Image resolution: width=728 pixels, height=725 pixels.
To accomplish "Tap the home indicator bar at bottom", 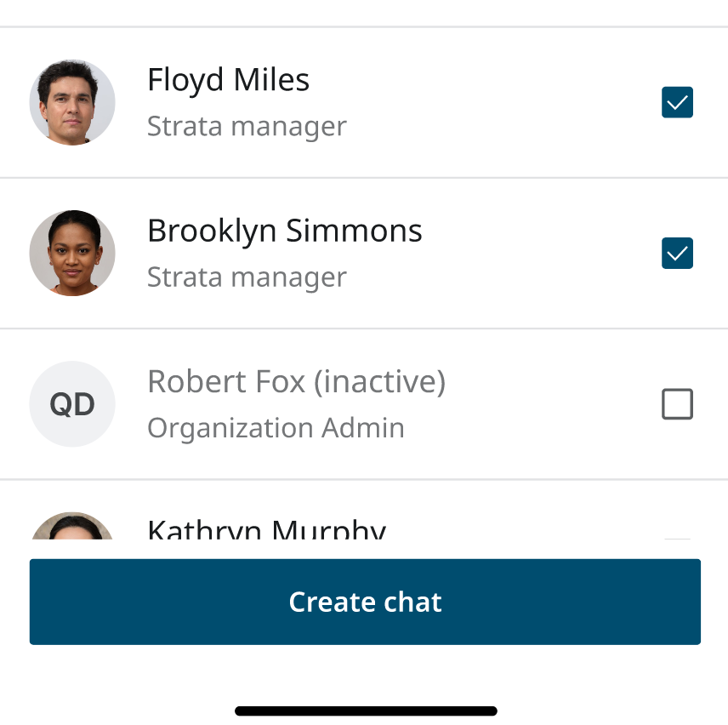I will pos(366,711).
